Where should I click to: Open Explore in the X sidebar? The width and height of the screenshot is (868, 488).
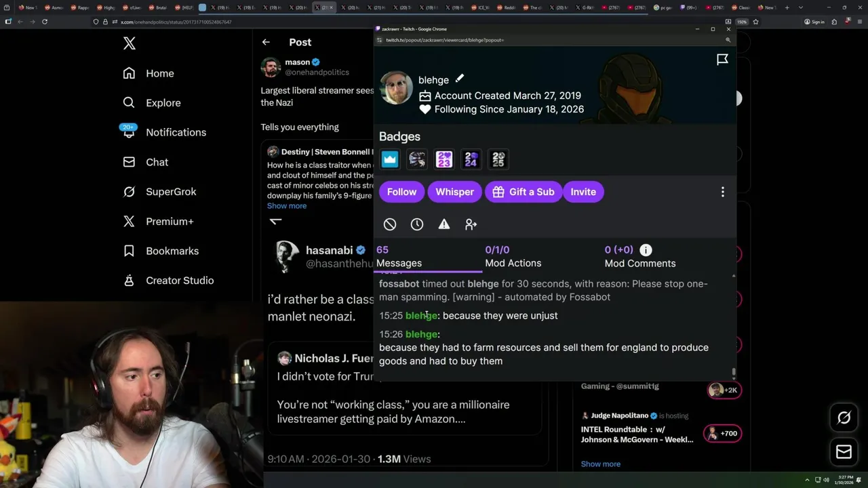(x=152, y=103)
